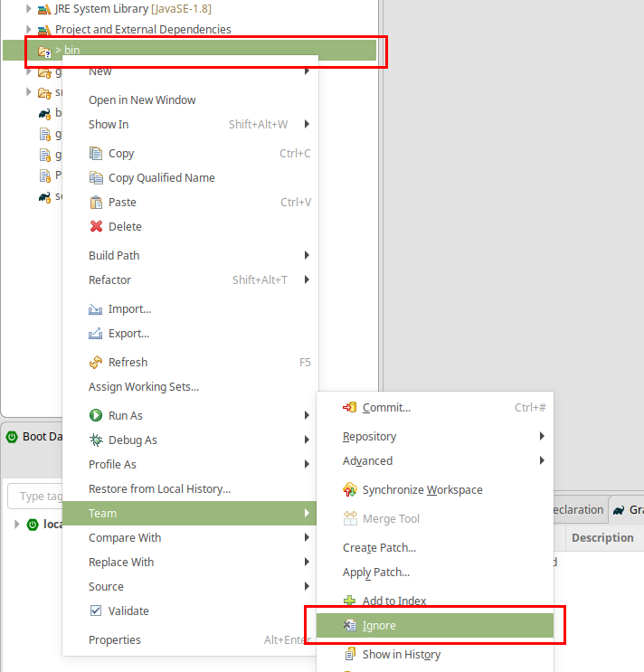This screenshot has height=672, width=644.
Task: Select the bin folder in tree
Action: point(71,51)
